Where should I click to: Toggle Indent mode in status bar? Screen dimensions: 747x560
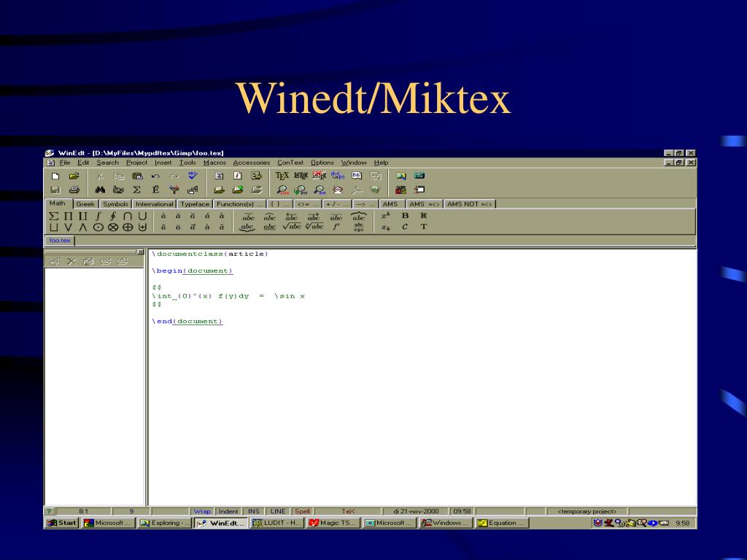pos(228,511)
